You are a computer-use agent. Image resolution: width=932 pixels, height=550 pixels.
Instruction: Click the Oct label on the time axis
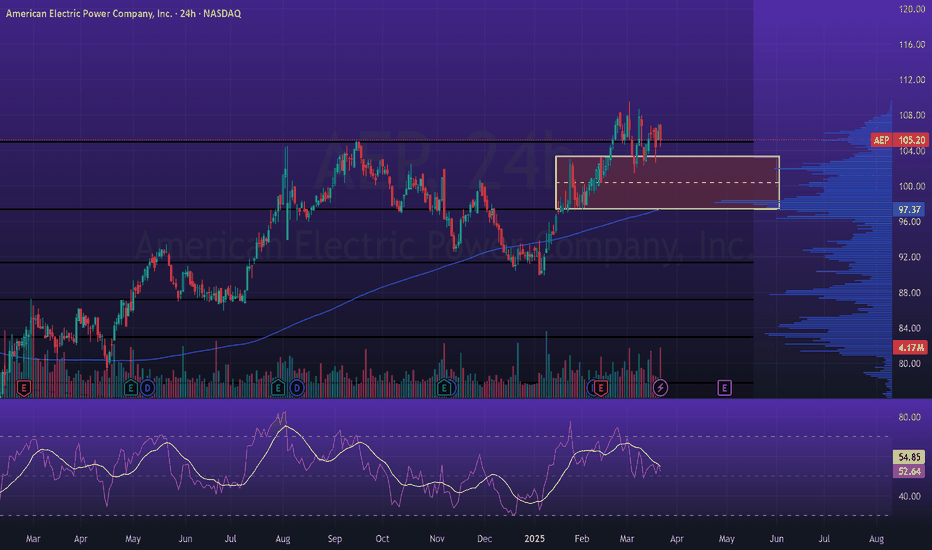pyautogui.click(x=382, y=539)
